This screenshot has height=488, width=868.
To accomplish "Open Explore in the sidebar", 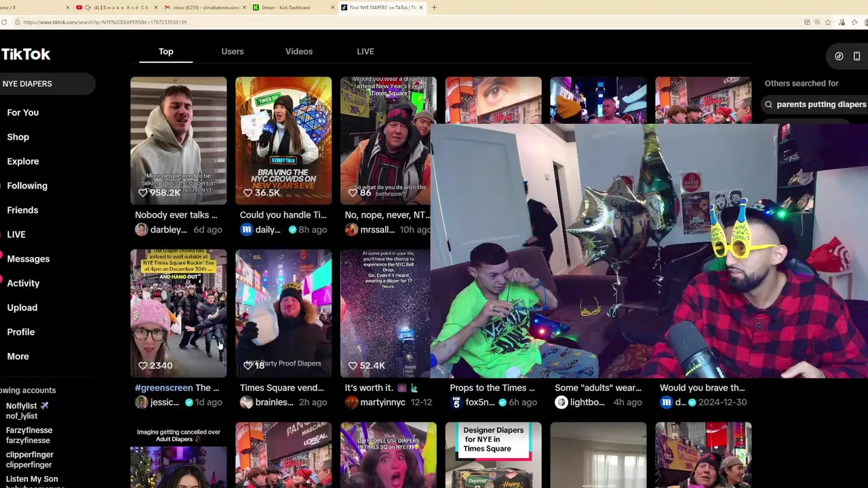I will coord(23,161).
